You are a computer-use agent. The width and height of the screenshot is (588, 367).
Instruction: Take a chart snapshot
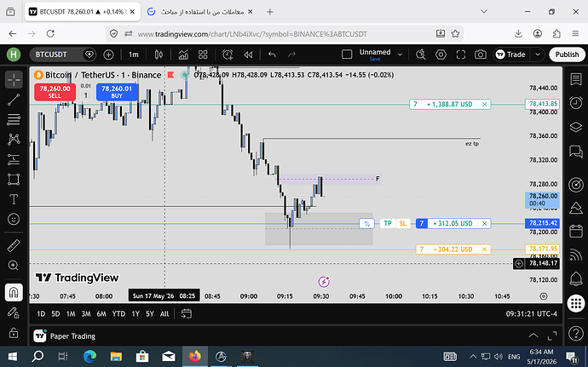[481, 54]
